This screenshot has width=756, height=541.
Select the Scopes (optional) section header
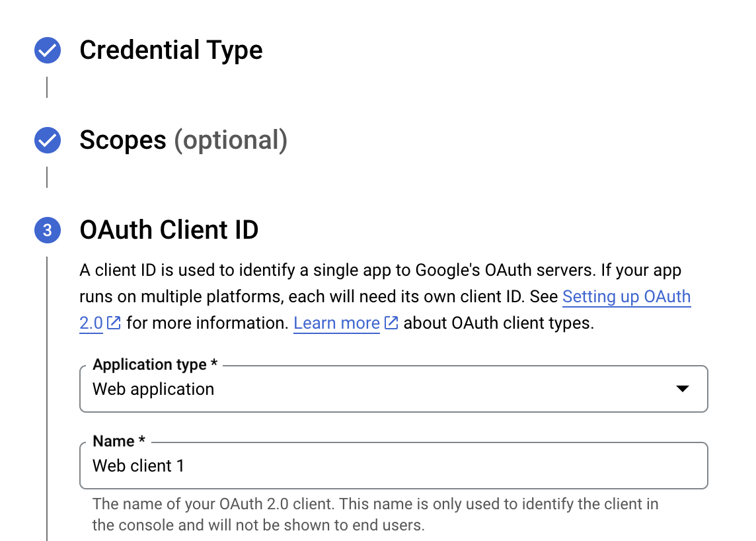point(182,140)
